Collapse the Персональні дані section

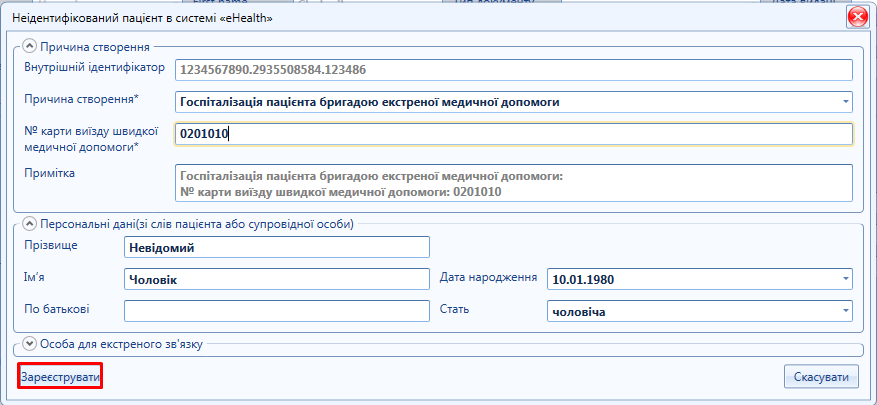[29, 224]
